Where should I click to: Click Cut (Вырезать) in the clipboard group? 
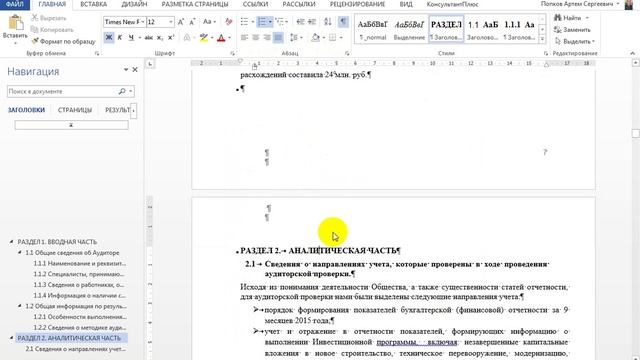point(48,18)
